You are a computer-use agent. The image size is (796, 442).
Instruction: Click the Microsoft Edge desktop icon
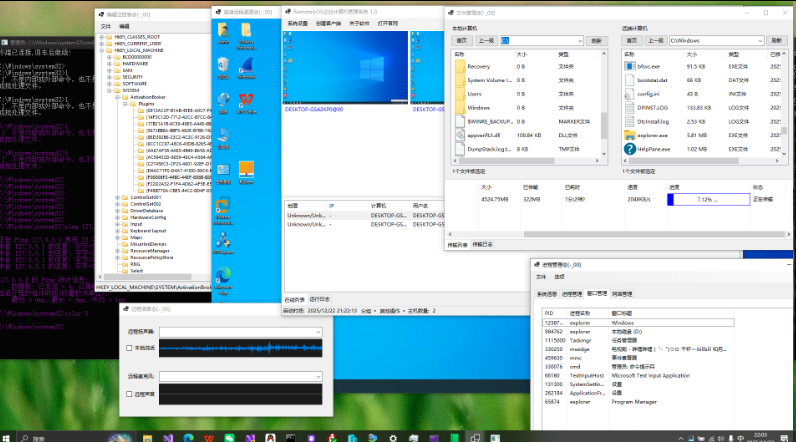pos(222,274)
